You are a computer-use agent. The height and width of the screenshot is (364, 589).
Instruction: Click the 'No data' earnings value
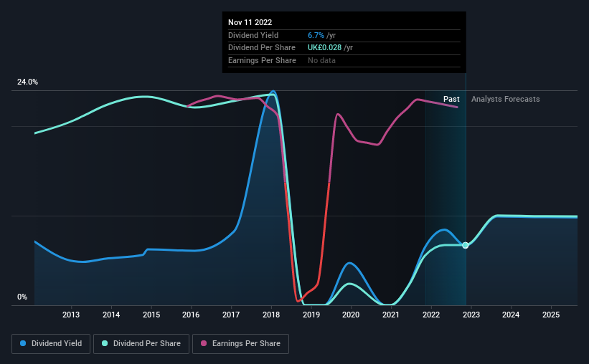tap(321, 60)
